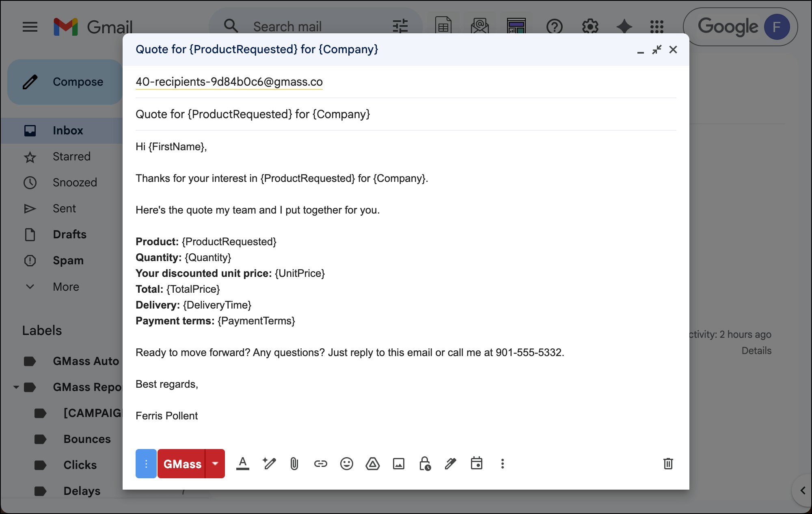Insert a hyperlink into the message
812x514 pixels.
320,464
